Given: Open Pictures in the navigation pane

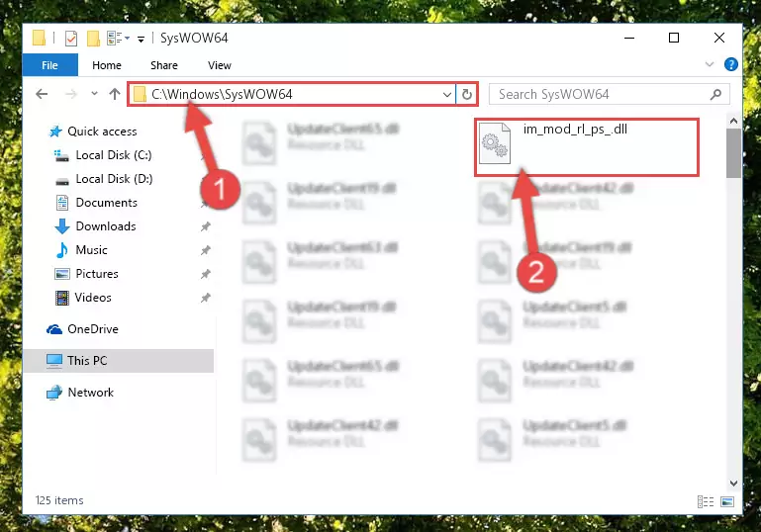Looking at the screenshot, I should pos(97,274).
